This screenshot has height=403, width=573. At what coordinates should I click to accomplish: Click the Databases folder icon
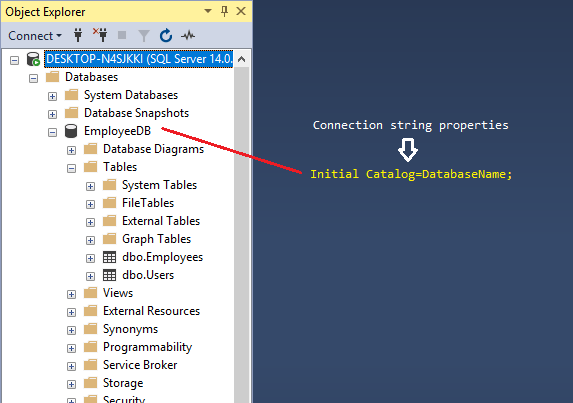(53, 77)
